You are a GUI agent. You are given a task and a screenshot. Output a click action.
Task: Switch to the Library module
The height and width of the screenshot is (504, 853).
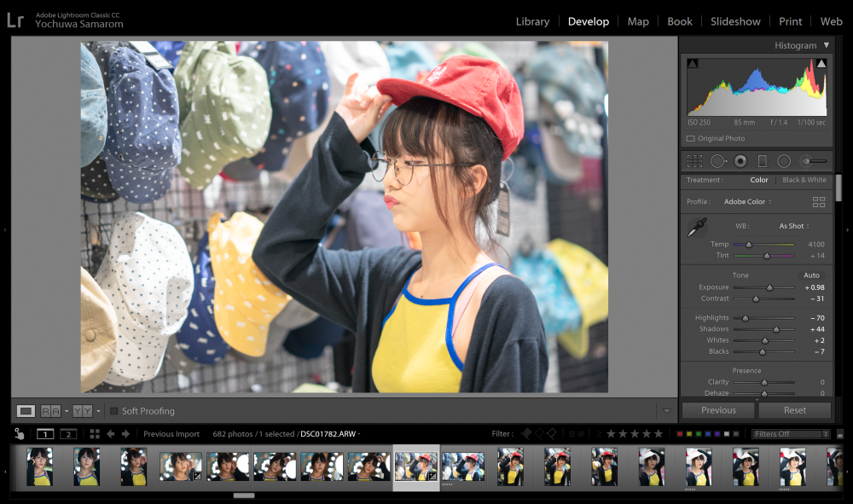tap(532, 22)
